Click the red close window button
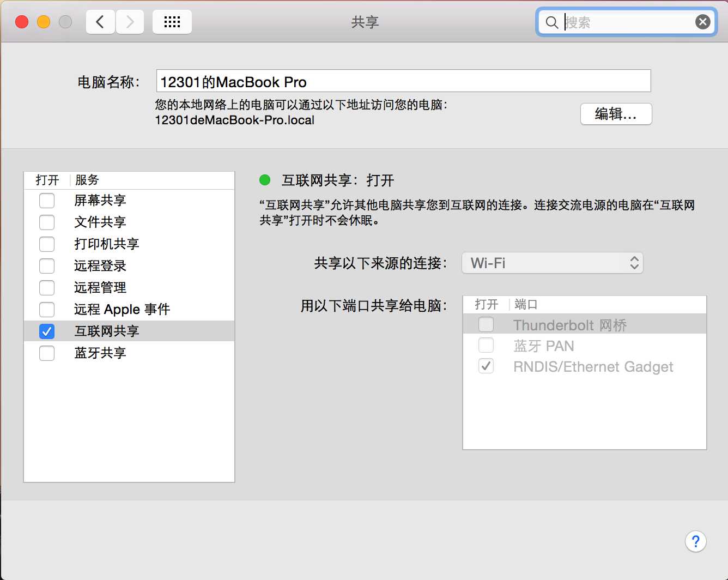The height and width of the screenshot is (580, 728). (x=22, y=22)
